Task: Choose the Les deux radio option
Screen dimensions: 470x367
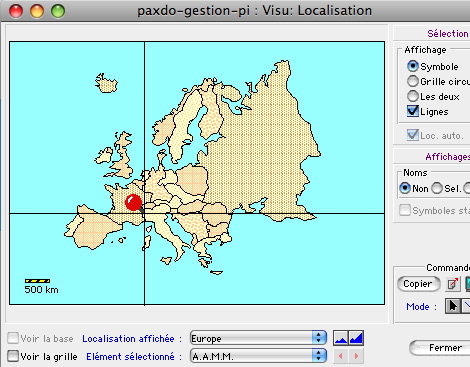Action: pyautogui.click(x=413, y=96)
